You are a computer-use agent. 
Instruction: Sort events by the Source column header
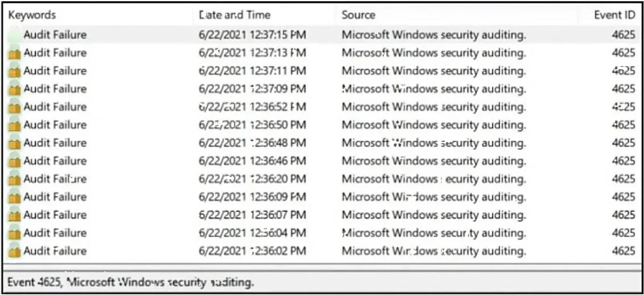358,15
